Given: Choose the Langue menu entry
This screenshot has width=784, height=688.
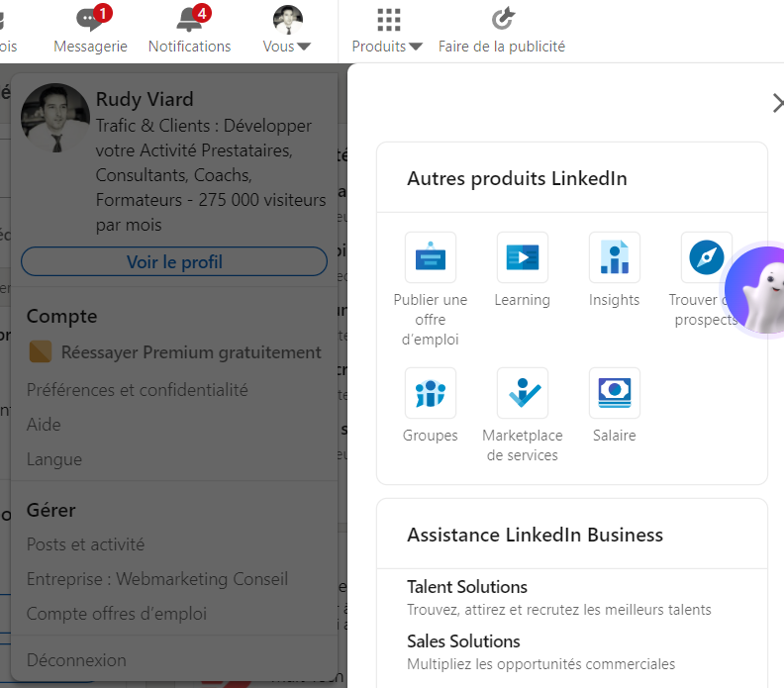Looking at the screenshot, I should [54, 459].
